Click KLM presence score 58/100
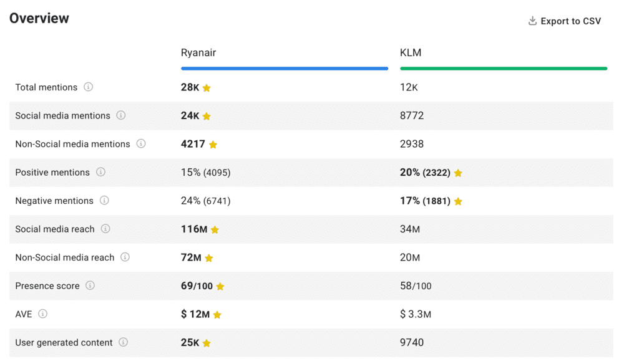 tap(416, 285)
